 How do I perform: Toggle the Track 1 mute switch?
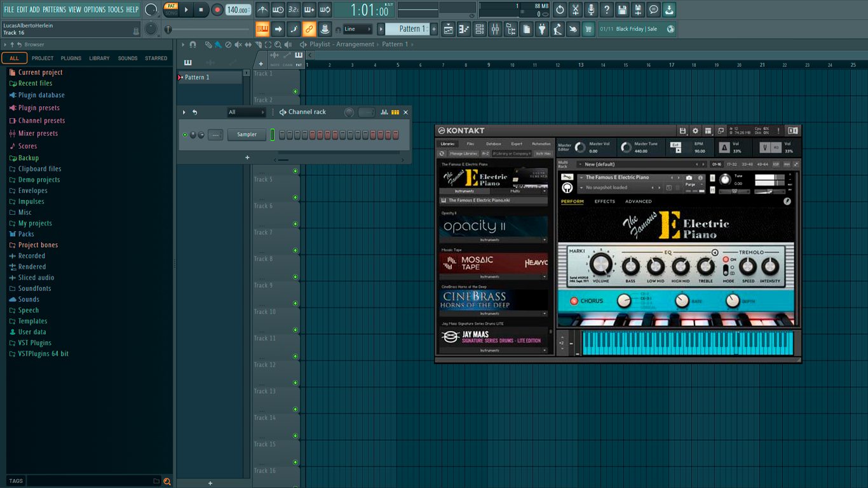[295, 91]
